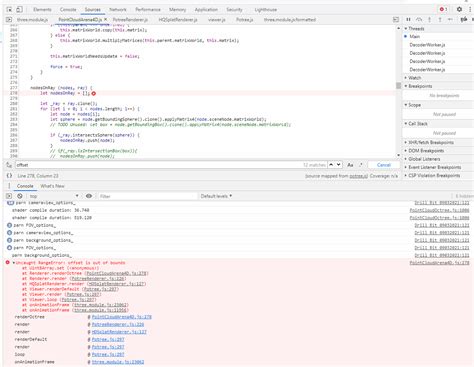
Task: Pause script execution
Action: coord(408,20)
